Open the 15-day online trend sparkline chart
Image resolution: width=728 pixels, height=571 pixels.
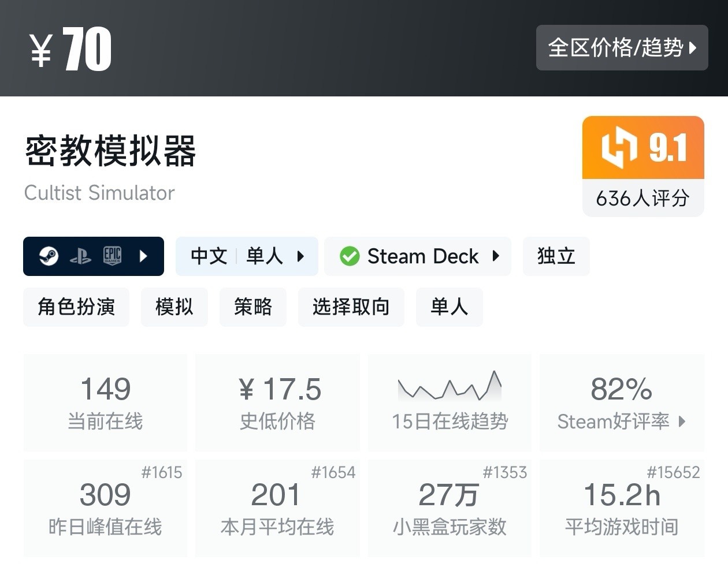tap(450, 386)
